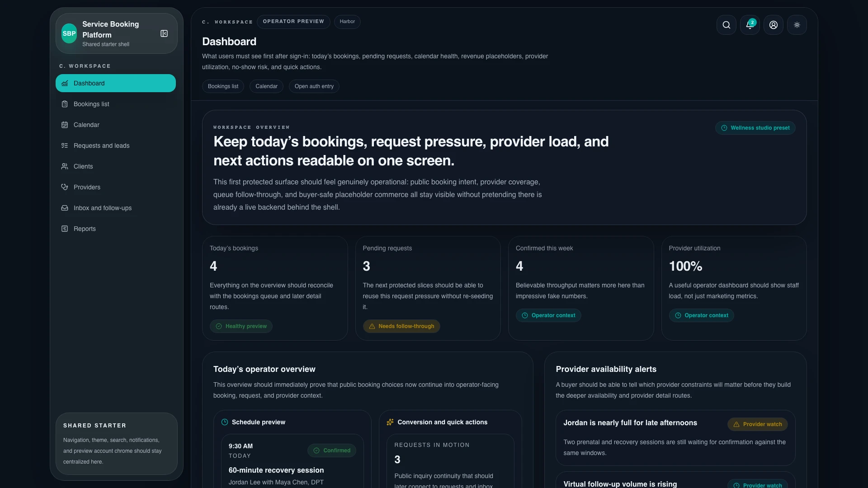
Task: Open Calendar from sidebar navigation
Action: pyautogui.click(x=116, y=125)
